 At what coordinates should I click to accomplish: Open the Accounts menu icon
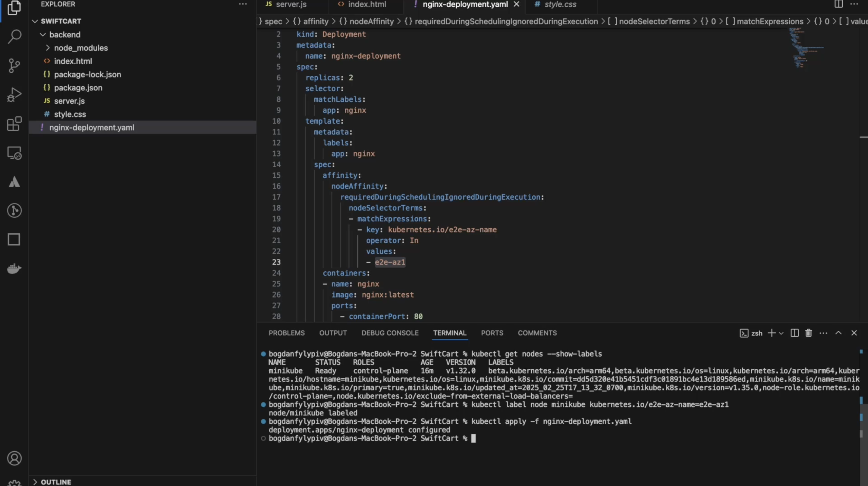pos(14,458)
